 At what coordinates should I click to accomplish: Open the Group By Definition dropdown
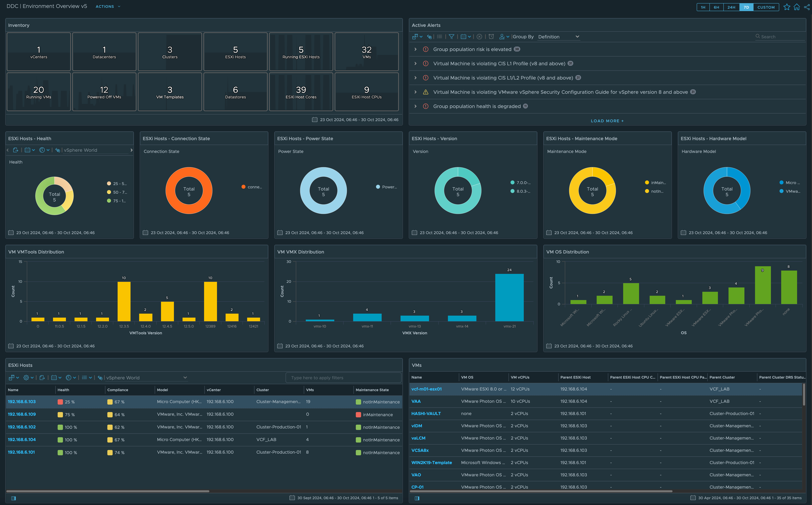[558, 37]
